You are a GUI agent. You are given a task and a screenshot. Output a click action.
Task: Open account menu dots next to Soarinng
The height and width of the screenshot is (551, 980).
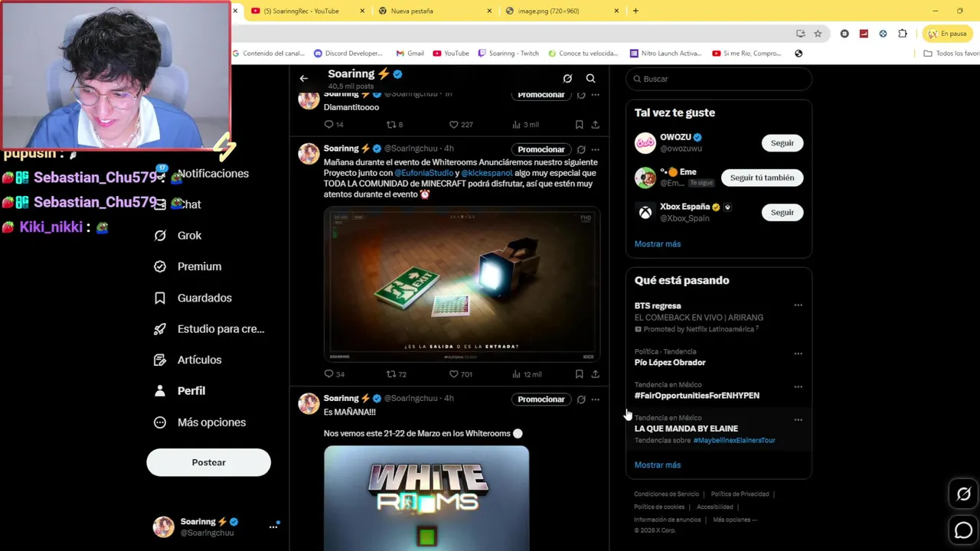click(273, 527)
